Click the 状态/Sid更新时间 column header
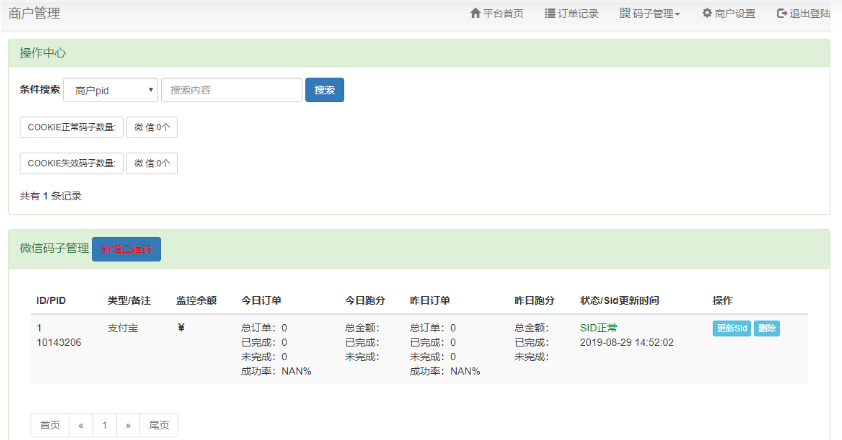The image size is (842, 440). coord(620,301)
